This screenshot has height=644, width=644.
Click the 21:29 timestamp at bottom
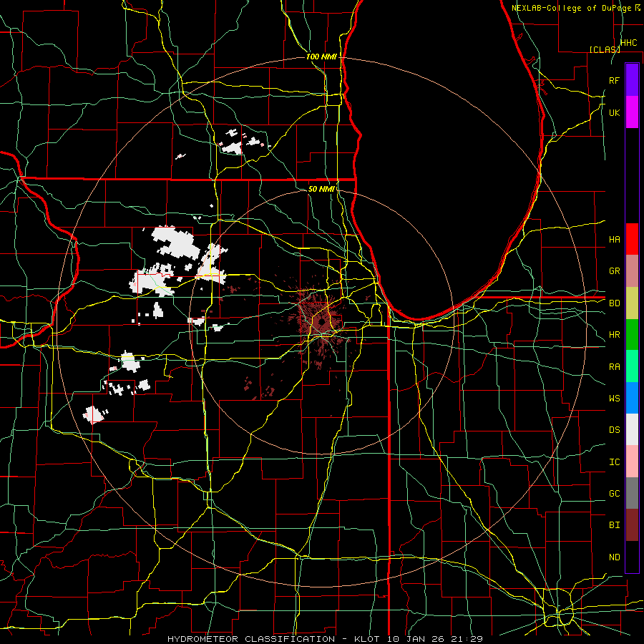[467, 639]
